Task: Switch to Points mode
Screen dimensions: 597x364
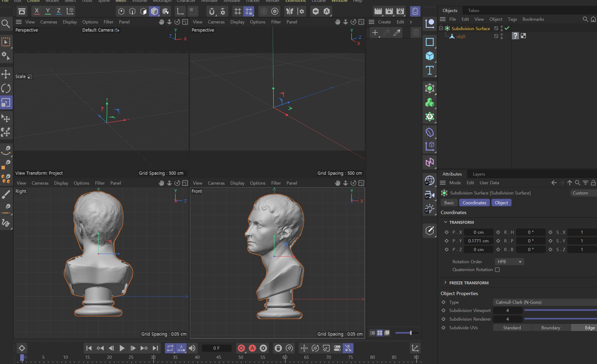Action: click(121, 11)
